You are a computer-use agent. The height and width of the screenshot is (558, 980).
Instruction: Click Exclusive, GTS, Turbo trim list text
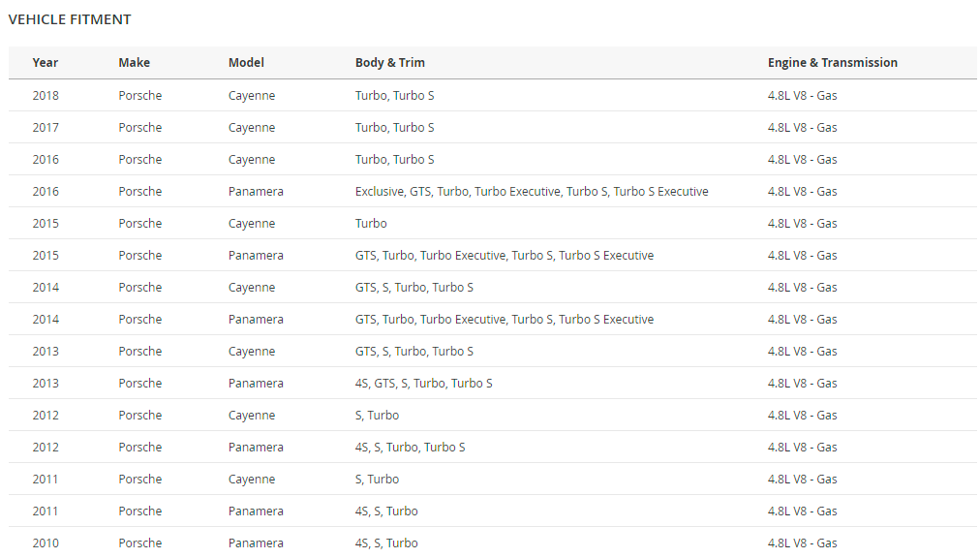click(532, 192)
